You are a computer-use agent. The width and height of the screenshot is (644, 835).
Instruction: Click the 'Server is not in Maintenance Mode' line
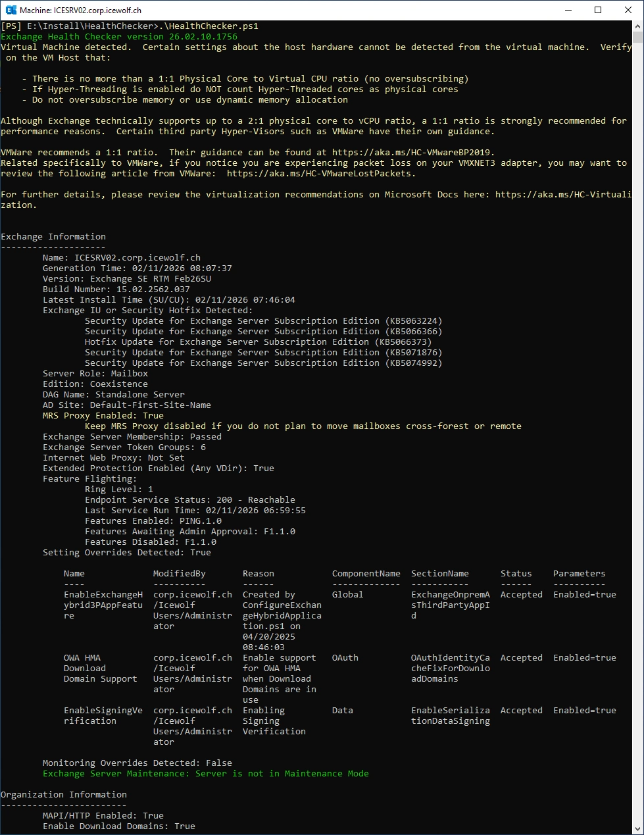[205, 774]
